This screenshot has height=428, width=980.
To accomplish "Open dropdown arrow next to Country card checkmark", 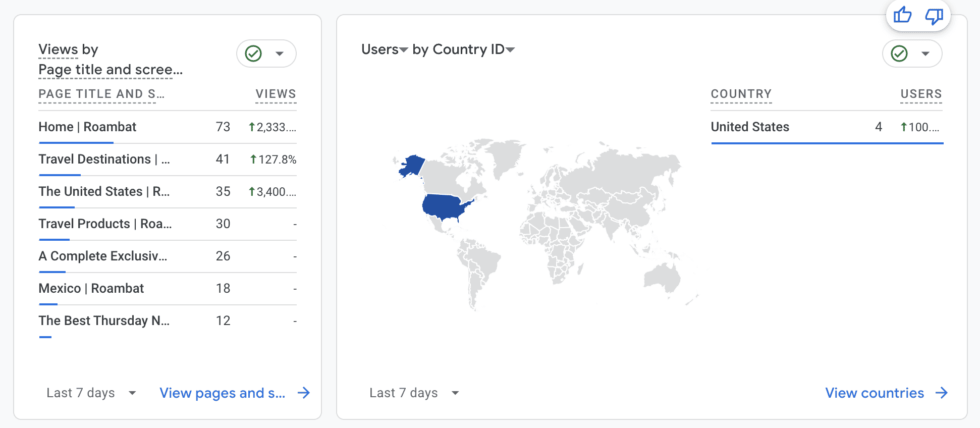I will (925, 54).
